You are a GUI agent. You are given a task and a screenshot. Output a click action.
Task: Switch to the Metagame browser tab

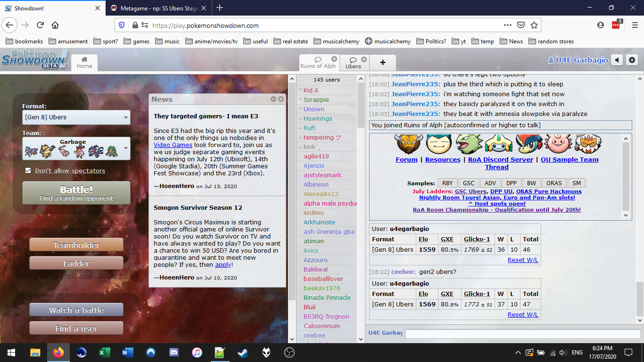click(x=158, y=8)
